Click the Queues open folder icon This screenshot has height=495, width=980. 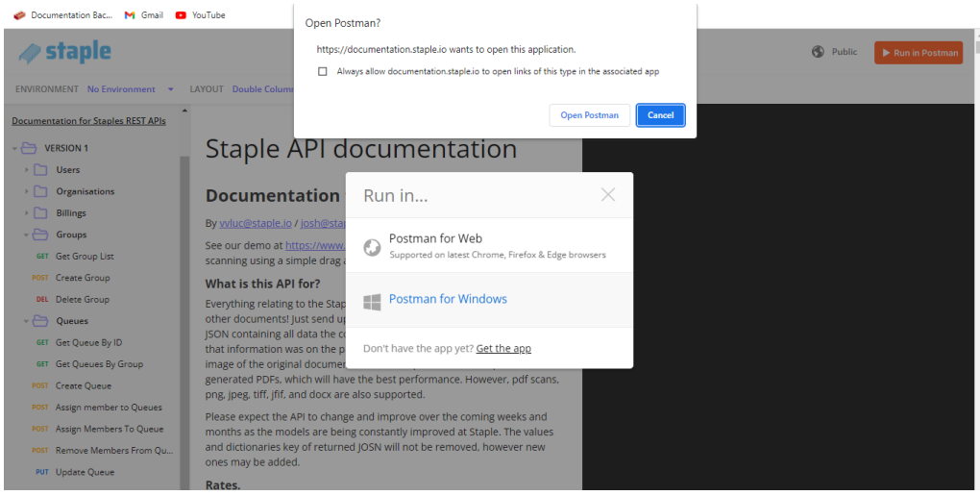(x=40, y=321)
